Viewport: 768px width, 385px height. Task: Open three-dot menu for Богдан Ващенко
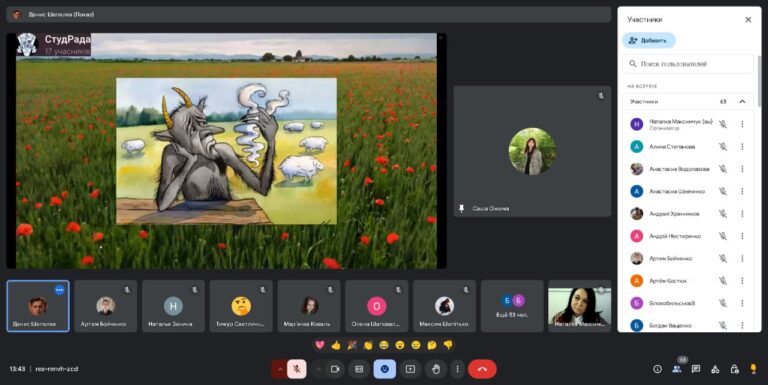click(742, 325)
